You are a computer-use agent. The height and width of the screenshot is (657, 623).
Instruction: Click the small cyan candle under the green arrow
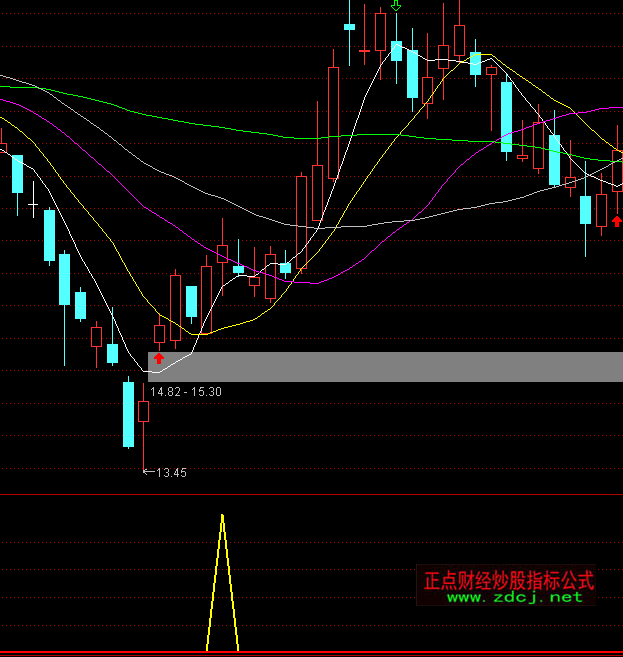tap(397, 51)
